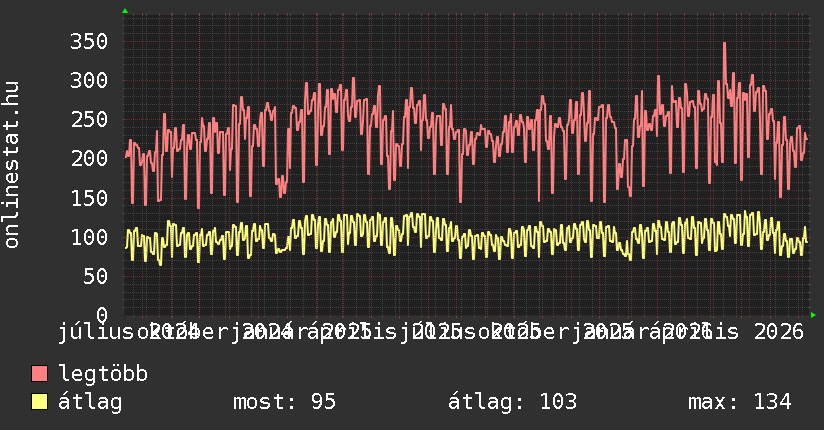Image resolution: width=824 pixels, height=430 pixels.
Task: Click the 350 y-axis label
Action: click(89, 42)
